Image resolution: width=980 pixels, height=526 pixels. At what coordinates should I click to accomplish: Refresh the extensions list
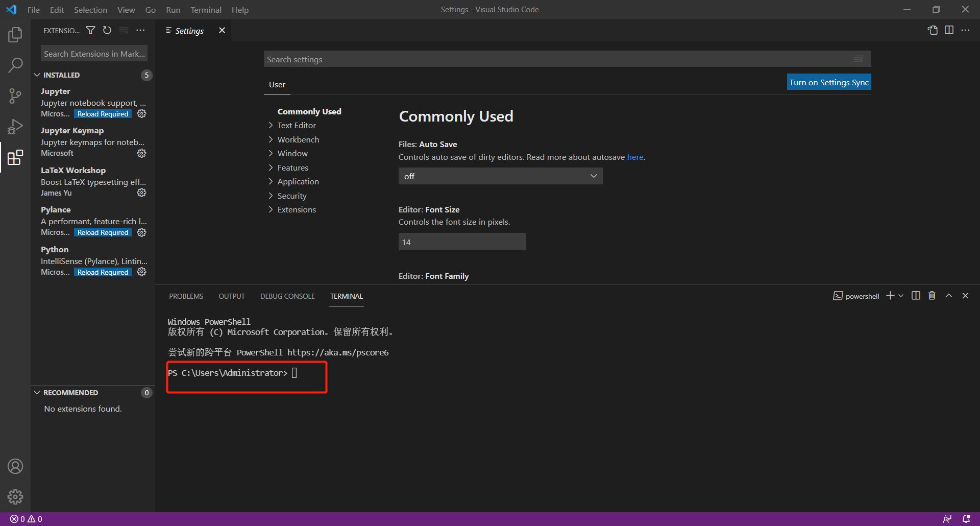point(107,31)
